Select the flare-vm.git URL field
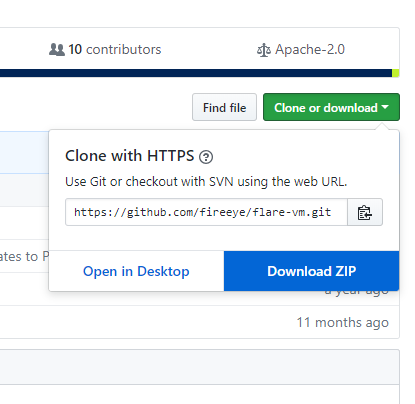Image resolution: width=415 pixels, height=404 pixels. point(206,212)
